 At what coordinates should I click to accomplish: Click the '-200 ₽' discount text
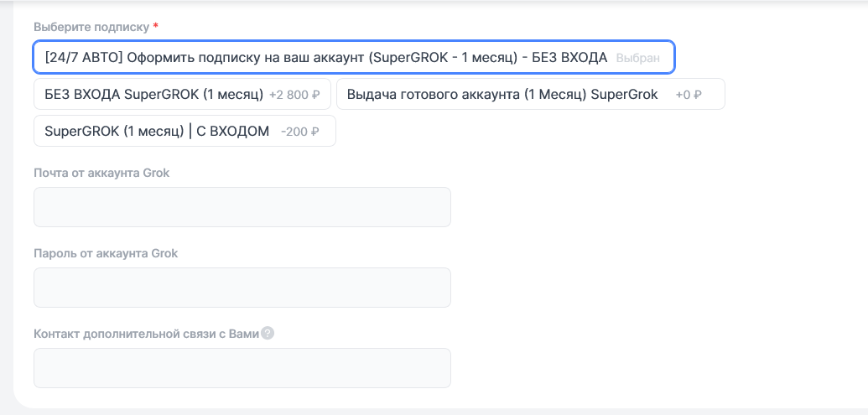(x=300, y=132)
